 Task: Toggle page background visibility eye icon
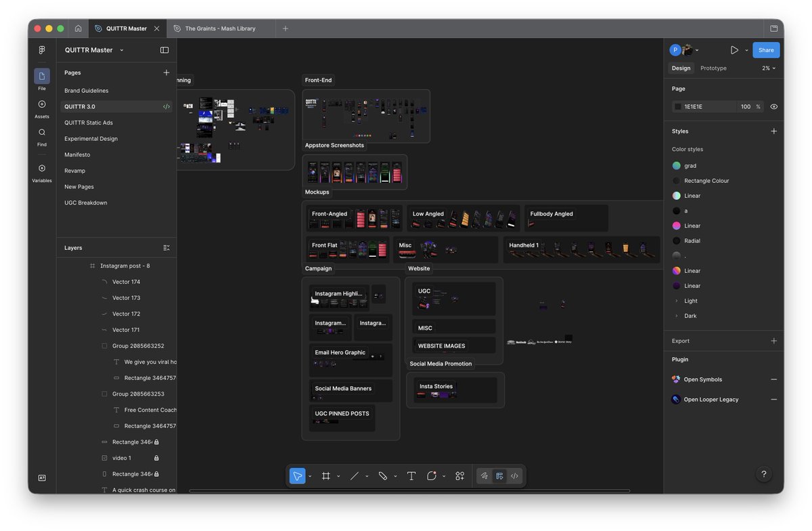[774, 106]
